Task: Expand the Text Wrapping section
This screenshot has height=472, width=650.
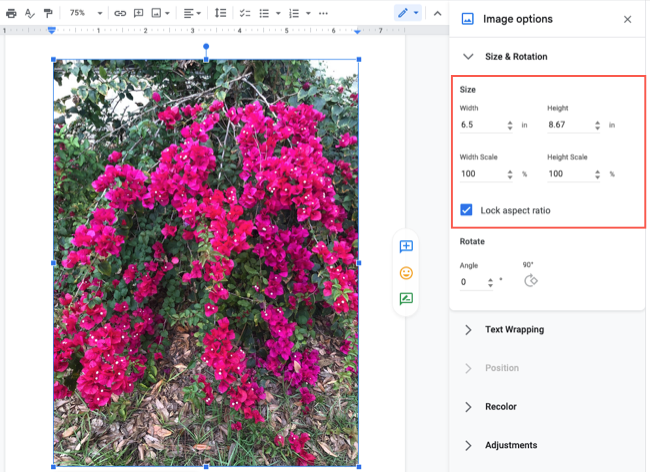Action: point(514,329)
